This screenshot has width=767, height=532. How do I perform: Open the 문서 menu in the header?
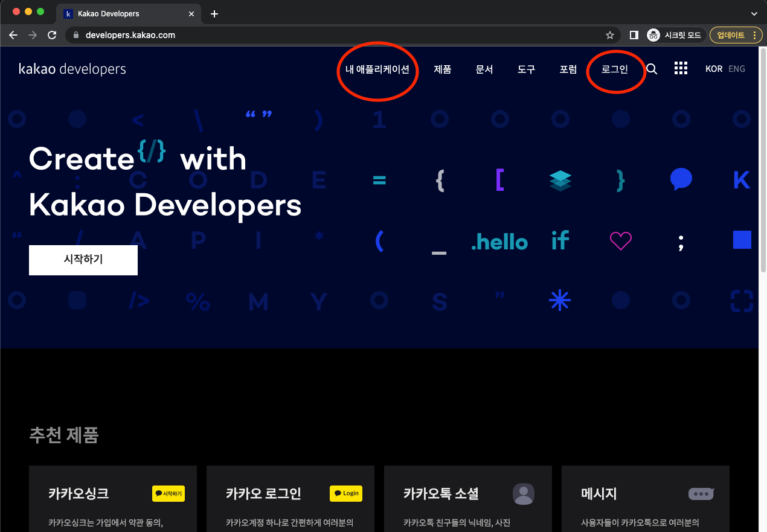pyautogui.click(x=484, y=69)
